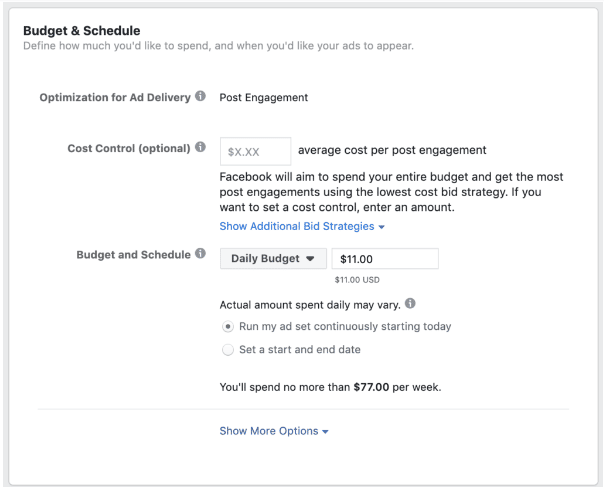Screen dimensions: 604x487
Task: Select 'Set a start and end date' option
Action: pos(228,350)
